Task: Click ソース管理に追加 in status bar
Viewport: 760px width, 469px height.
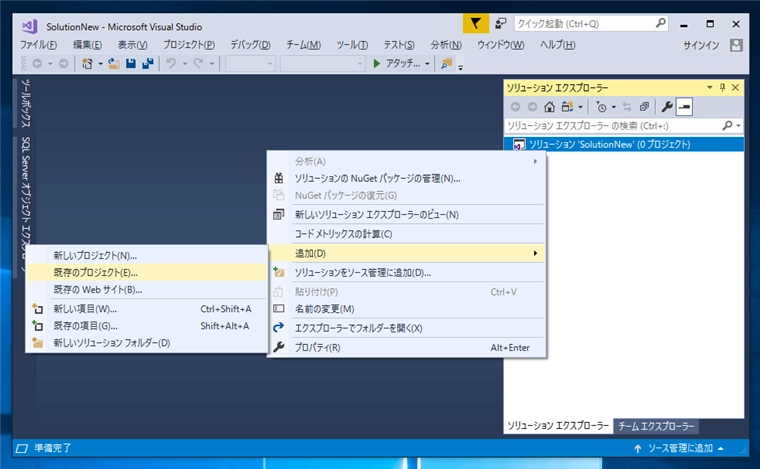Action: point(680,448)
